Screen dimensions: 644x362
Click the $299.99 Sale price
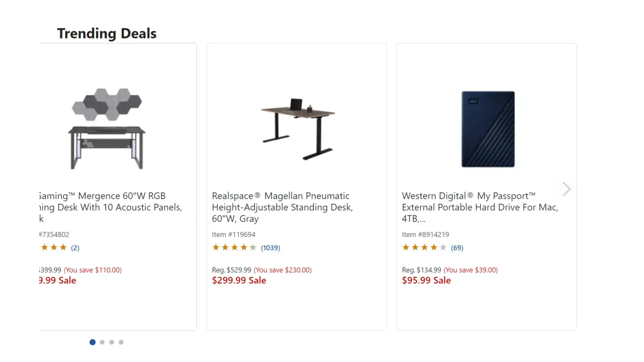point(239,281)
